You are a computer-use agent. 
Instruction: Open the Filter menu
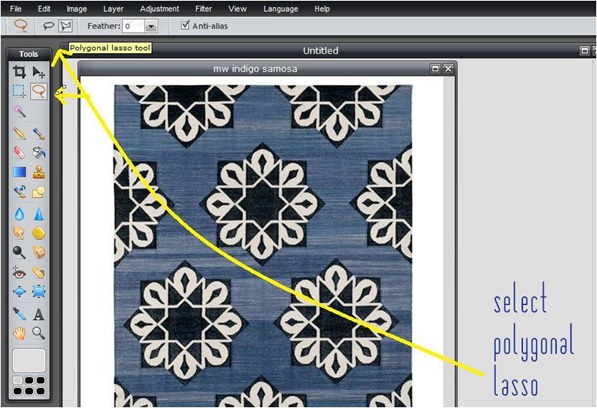(x=203, y=9)
